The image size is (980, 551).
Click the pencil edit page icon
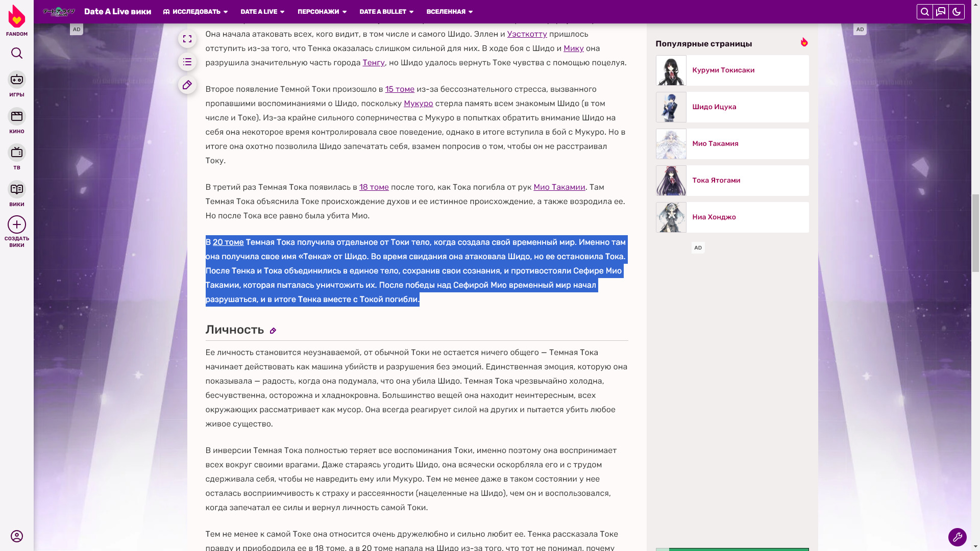tap(187, 85)
